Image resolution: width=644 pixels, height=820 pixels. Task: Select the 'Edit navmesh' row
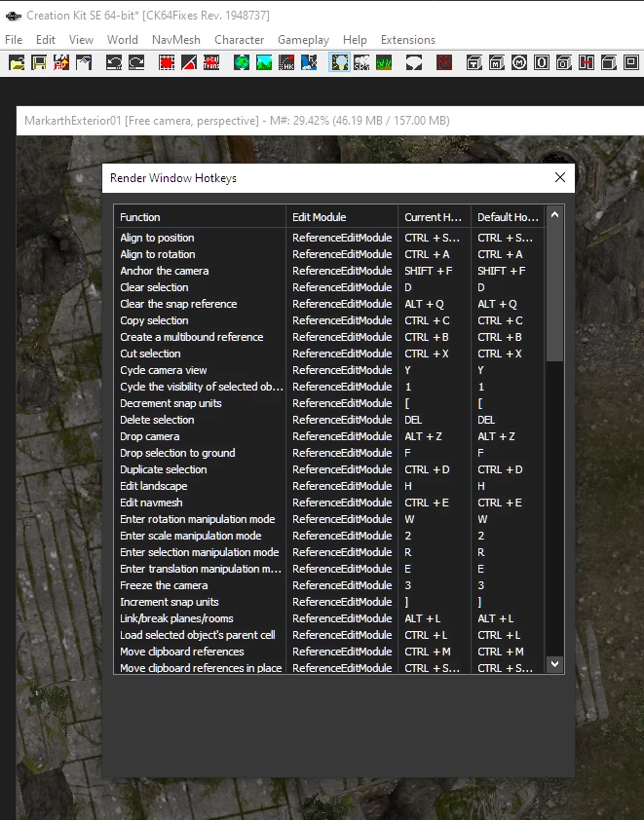click(x=329, y=503)
